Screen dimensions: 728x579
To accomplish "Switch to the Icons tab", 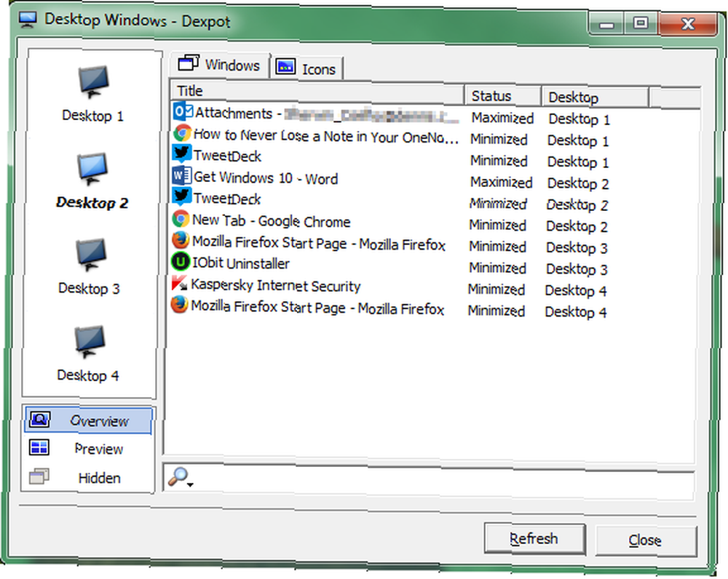I will coord(307,68).
